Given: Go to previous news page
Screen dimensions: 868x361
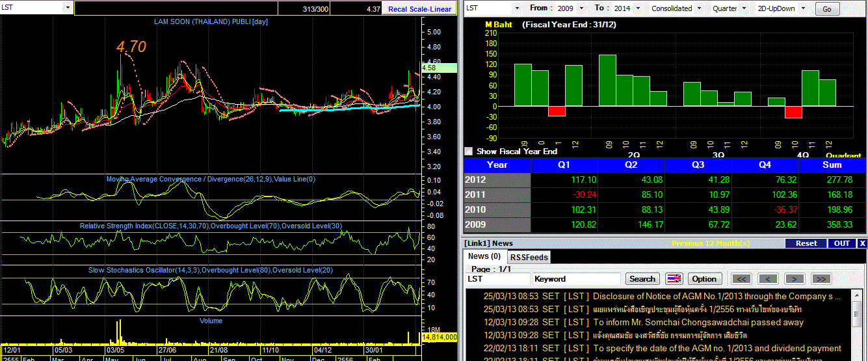Looking at the screenshot, I should 768,278.
